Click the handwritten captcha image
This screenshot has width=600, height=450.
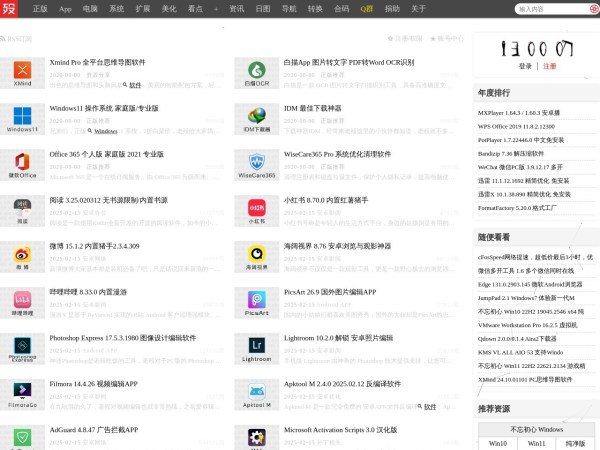coord(537,49)
